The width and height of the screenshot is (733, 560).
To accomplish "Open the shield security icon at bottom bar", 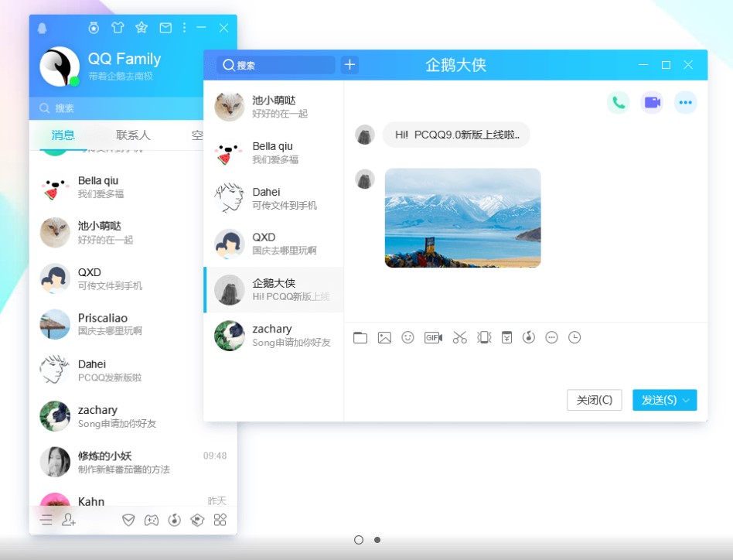I will tap(128, 520).
